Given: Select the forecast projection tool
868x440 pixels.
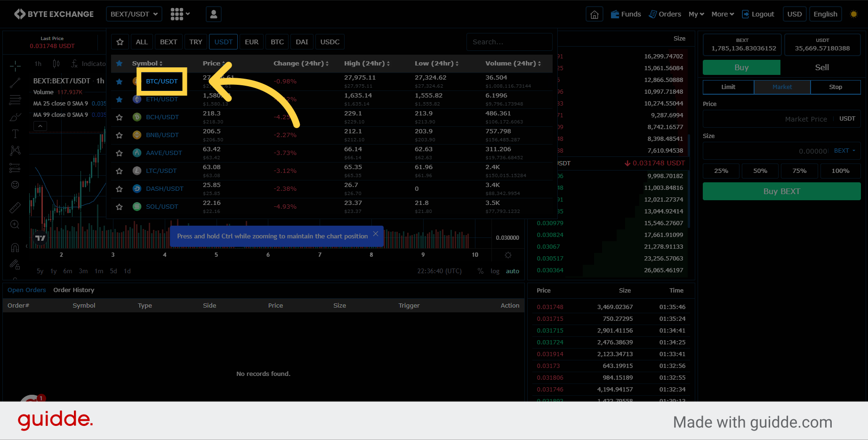Looking at the screenshot, I should [15, 168].
